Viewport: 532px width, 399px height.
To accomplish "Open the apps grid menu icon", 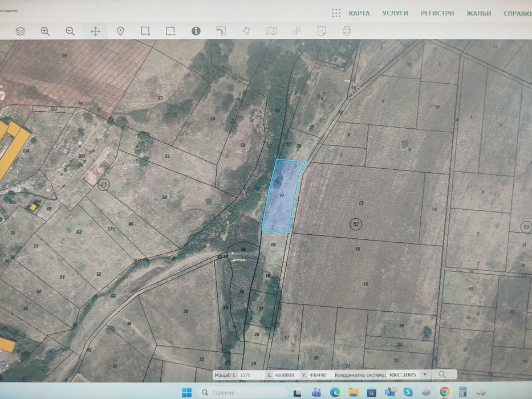I will (x=336, y=13).
